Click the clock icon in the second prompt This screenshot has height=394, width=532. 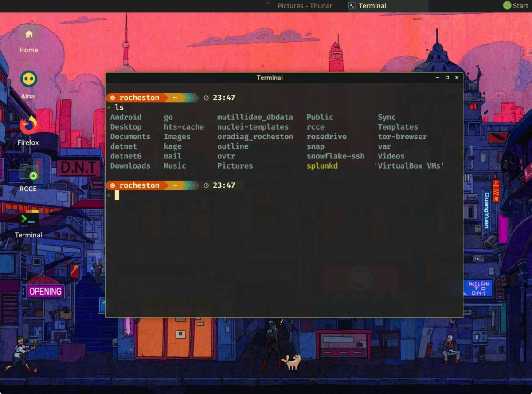click(x=206, y=185)
